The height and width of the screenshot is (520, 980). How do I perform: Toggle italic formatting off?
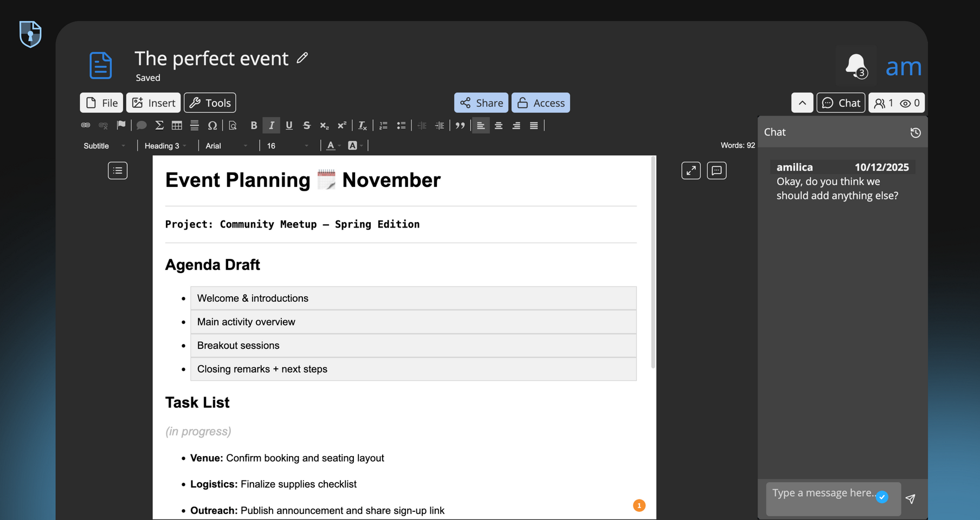tap(272, 126)
